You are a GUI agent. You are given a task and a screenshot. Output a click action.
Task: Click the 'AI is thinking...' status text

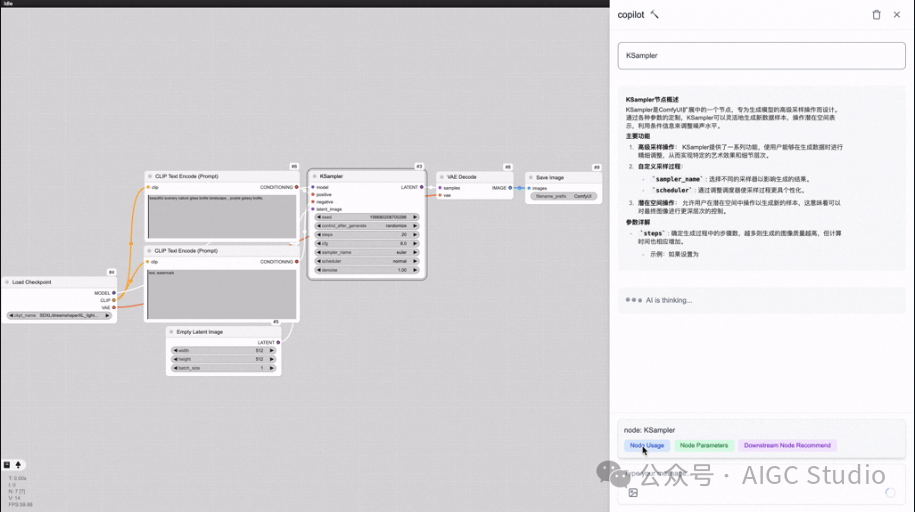(669, 300)
